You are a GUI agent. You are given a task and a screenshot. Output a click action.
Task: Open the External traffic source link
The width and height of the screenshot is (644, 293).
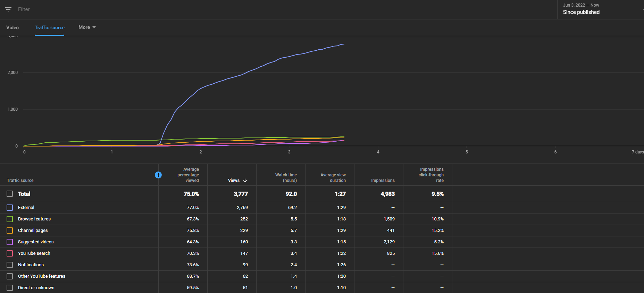tap(26, 208)
